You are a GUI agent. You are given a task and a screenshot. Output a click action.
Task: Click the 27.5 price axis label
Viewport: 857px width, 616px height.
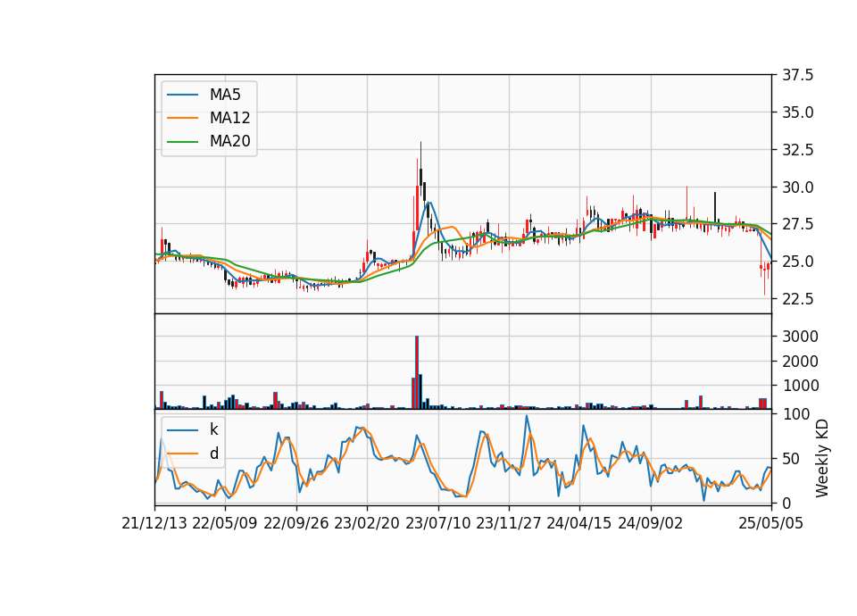click(x=797, y=224)
